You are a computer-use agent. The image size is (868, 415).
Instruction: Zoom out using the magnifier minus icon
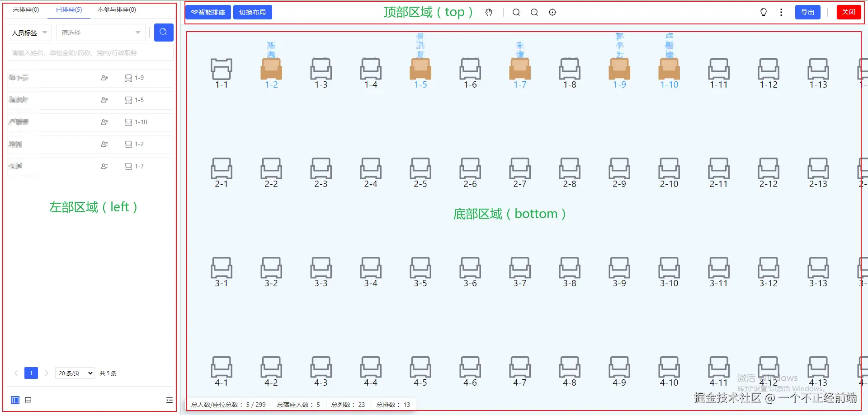[534, 12]
